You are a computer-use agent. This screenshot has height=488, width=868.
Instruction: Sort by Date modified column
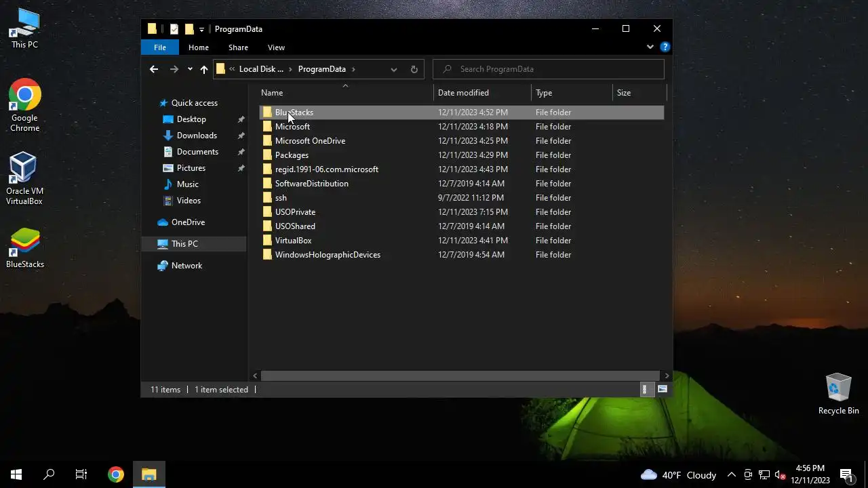pos(482,93)
